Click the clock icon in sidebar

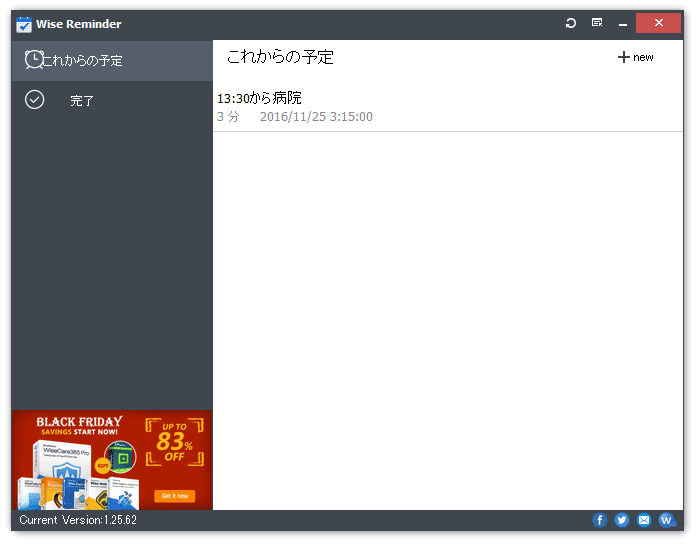point(34,60)
